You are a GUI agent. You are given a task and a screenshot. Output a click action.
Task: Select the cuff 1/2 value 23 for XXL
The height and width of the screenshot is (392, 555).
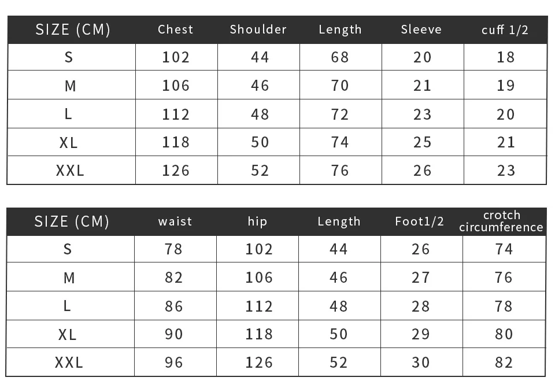(506, 171)
